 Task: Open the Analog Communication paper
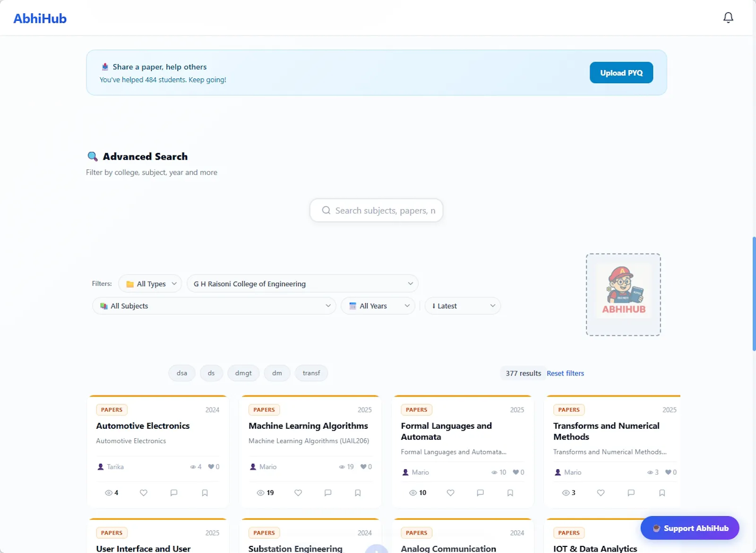click(448, 548)
